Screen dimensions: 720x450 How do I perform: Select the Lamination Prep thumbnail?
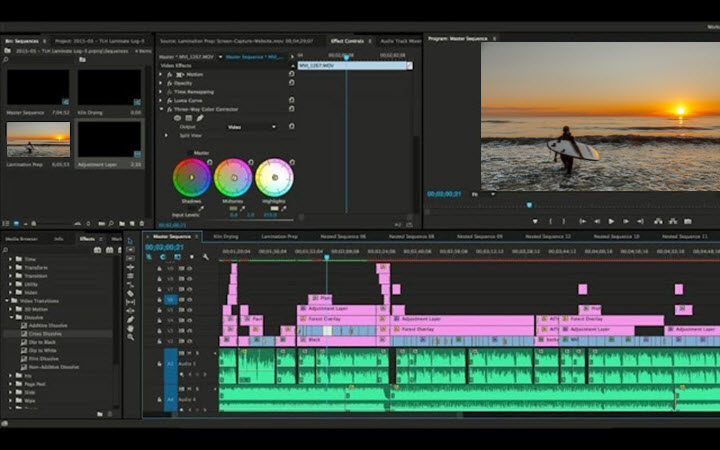click(38, 140)
